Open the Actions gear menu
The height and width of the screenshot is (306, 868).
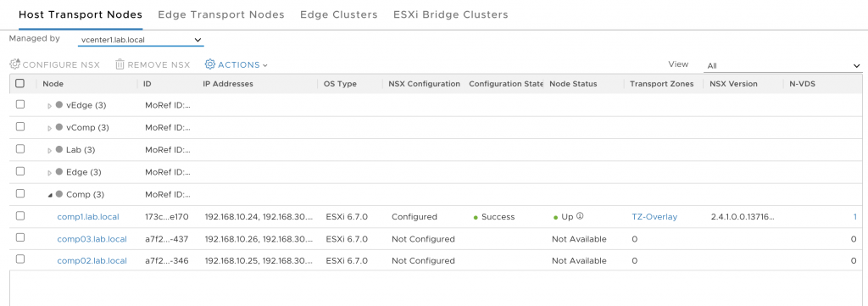coord(236,64)
